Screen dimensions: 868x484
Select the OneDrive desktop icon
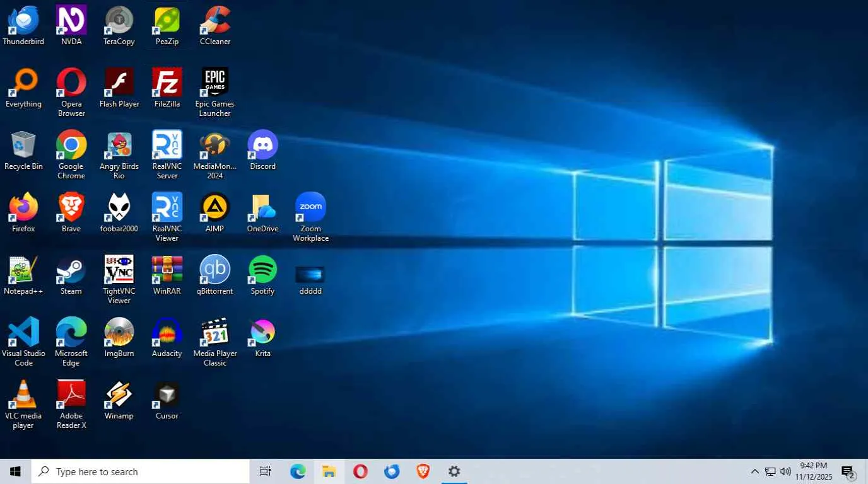(x=263, y=213)
